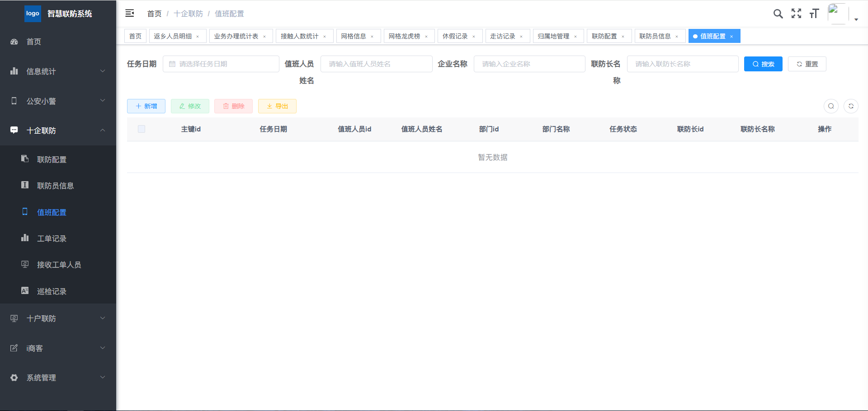Click the 联防长名称 column header
868x411 pixels.
(758, 129)
